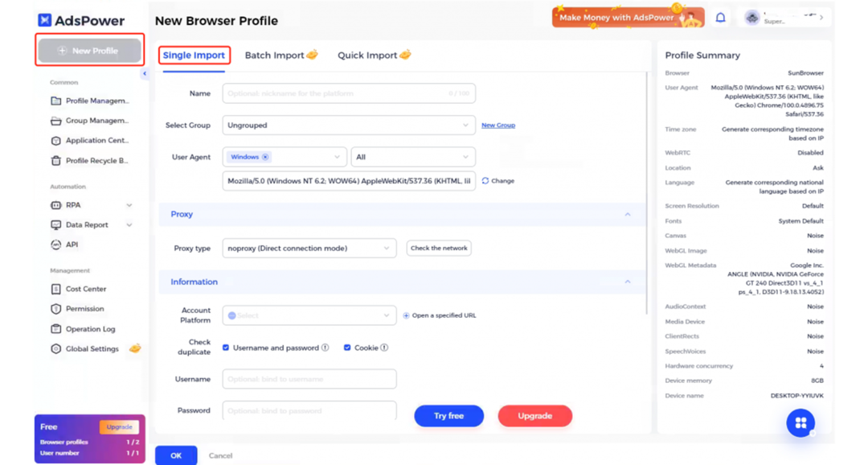Screen dimensions: 868x465
Task: Click the red Upgrade button
Action: 534,416
